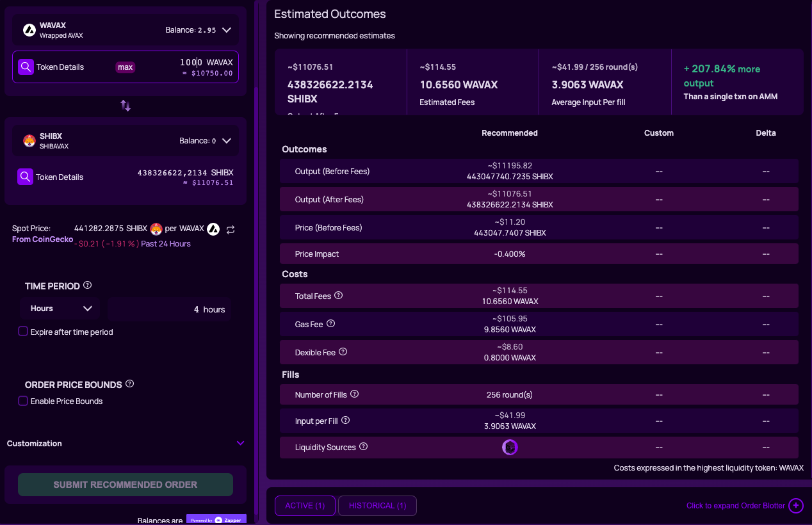This screenshot has height=525, width=812.
Task: Click the WAVAX token logo icon
Action: click(29, 29)
